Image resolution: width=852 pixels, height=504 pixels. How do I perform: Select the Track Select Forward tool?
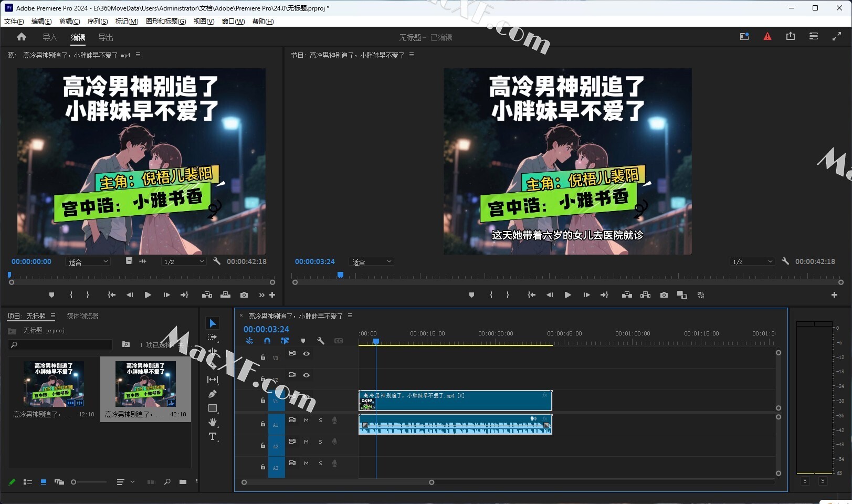213,337
